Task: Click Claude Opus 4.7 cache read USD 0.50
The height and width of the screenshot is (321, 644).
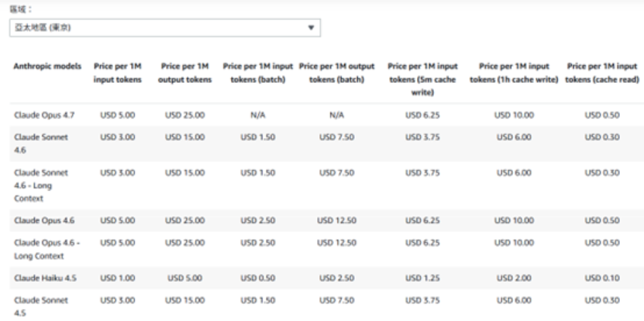Action: pyautogui.click(x=602, y=115)
